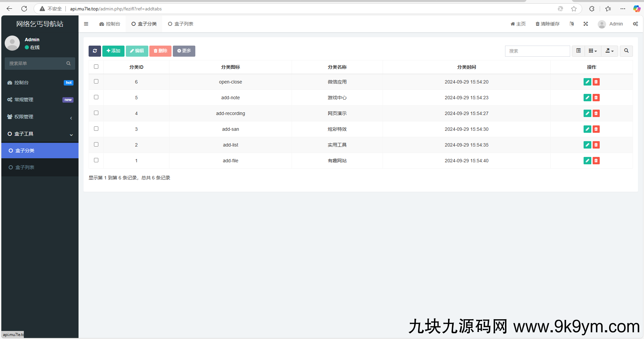Switch to the 盒子分类 tab
Image resolution: width=644 pixels, height=339 pixels.
point(144,24)
